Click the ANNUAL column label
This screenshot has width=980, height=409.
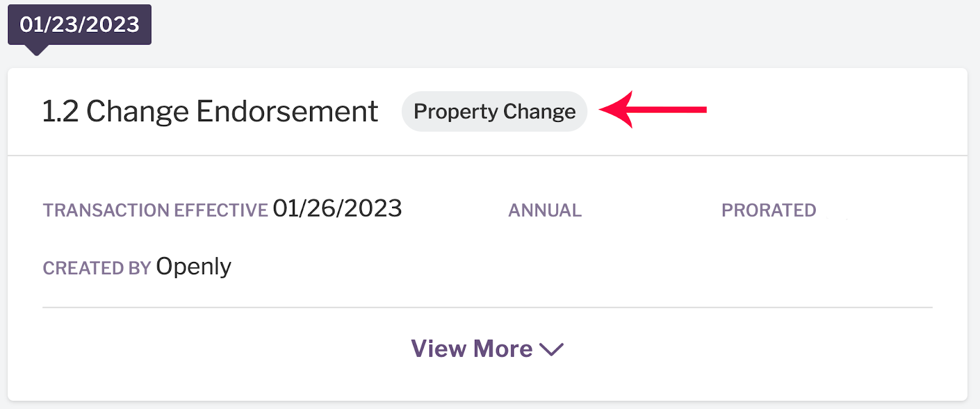(x=545, y=211)
